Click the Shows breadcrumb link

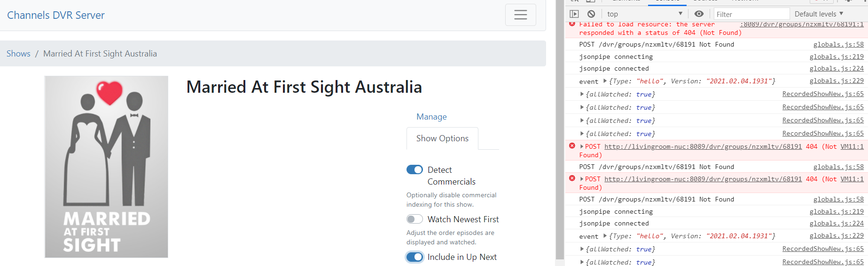(x=18, y=54)
